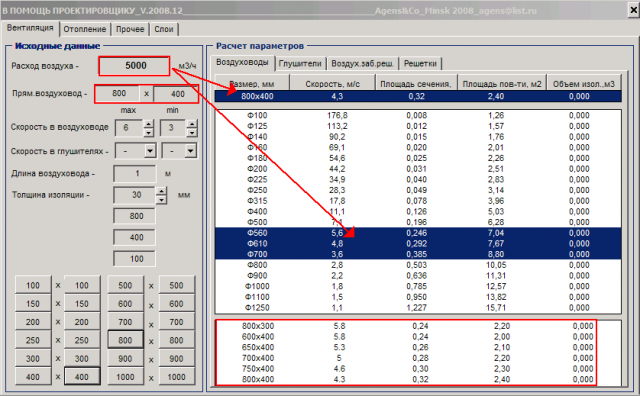640x396 pixels.
Task: Select the Ф560 round duct row
Action: [x=418, y=233]
